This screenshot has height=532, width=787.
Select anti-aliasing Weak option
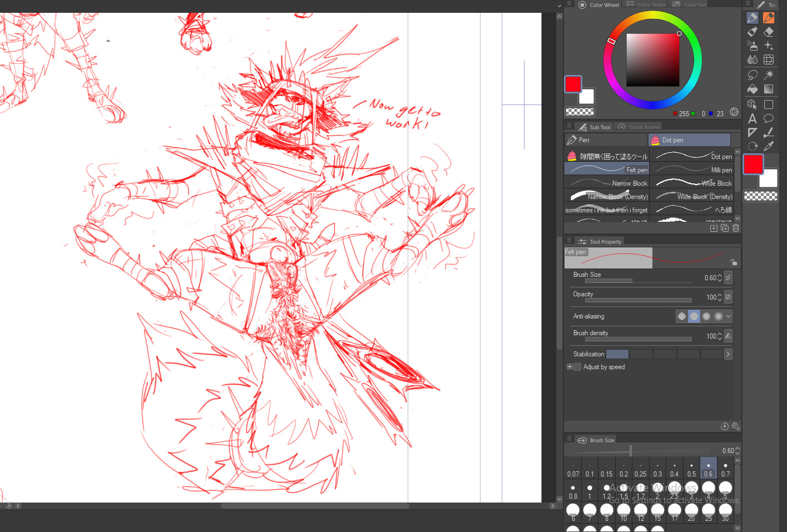(x=694, y=316)
